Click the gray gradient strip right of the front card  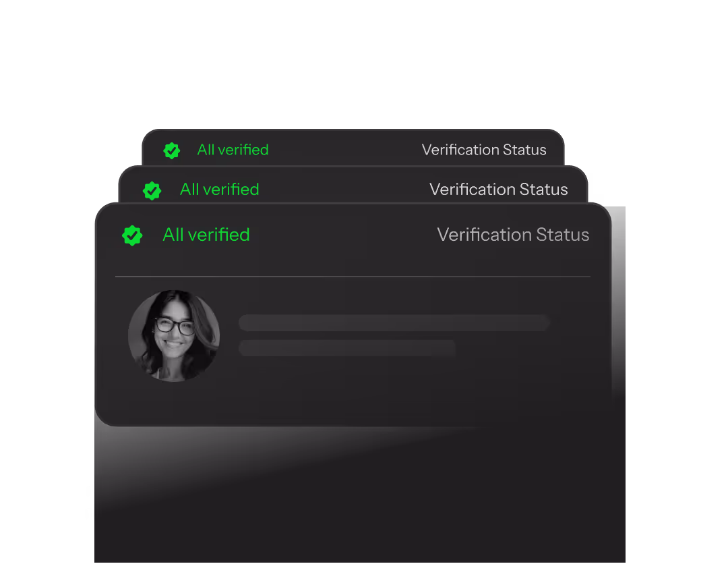point(618,302)
